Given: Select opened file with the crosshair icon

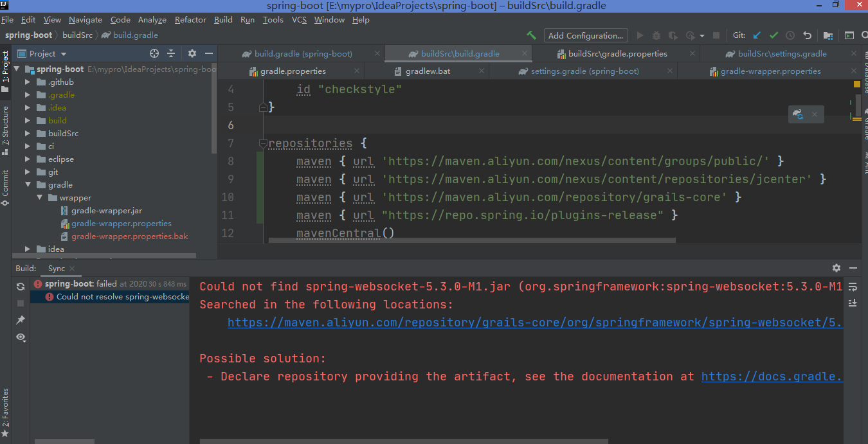Looking at the screenshot, I should [154, 53].
